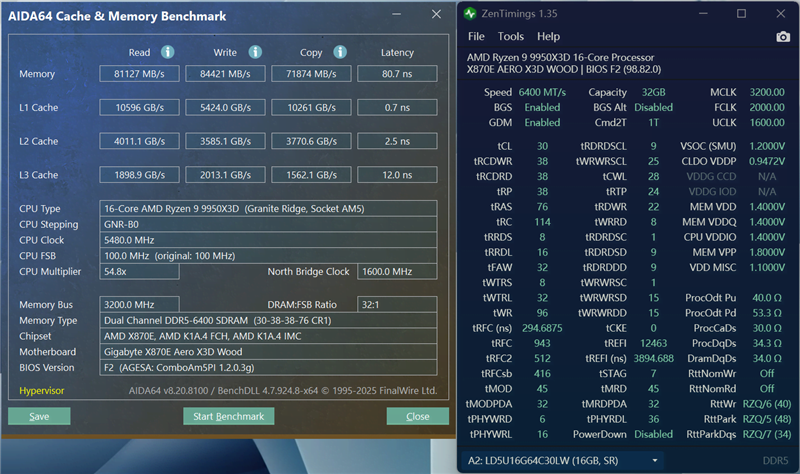Click the CPU Type text field
This screenshot has height=474, width=800.
pos(270,208)
